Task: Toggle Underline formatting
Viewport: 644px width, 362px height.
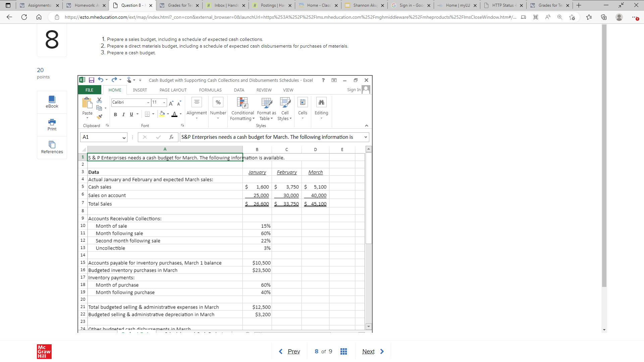Action: (x=131, y=114)
